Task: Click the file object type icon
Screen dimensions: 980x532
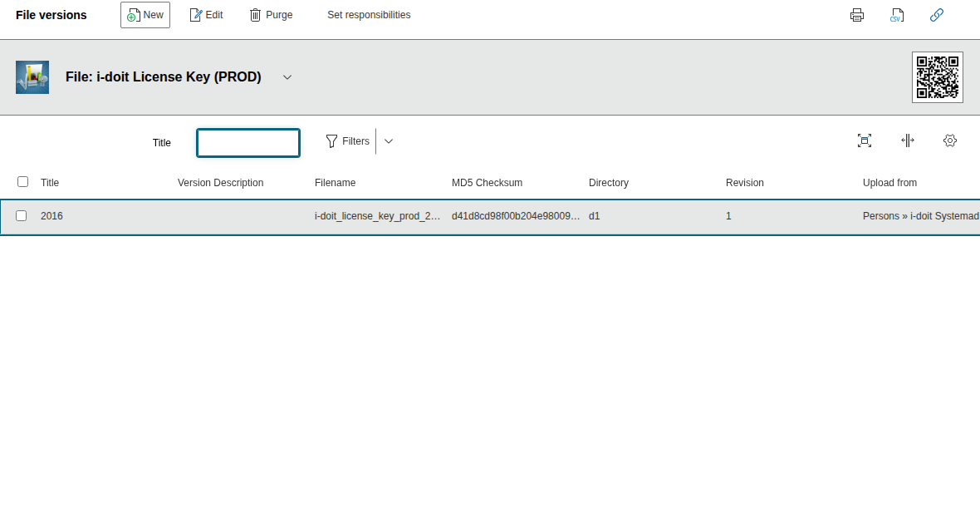Action: pos(32,77)
